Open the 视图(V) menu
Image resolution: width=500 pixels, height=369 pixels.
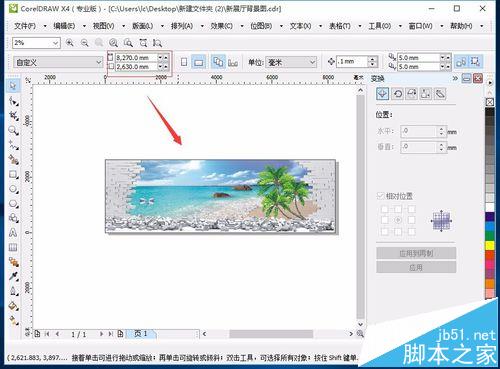[x=103, y=26]
